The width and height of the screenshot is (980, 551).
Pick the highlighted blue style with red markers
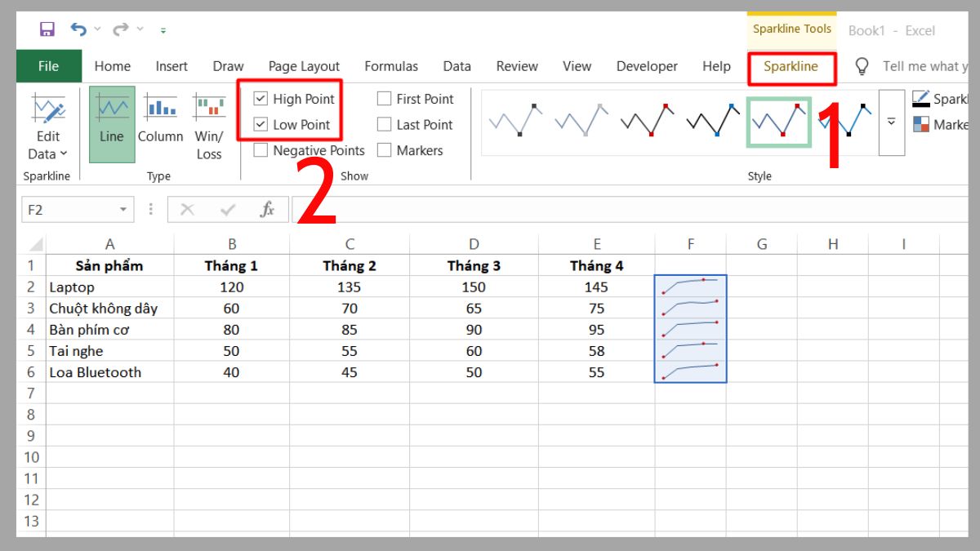point(778,122)
